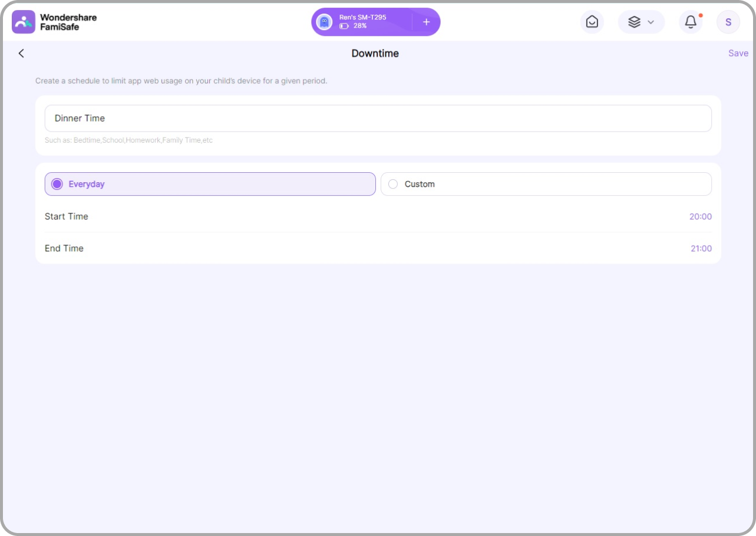Click the schedule description text
Screen dimensions: 756x536
pos(181,81)
